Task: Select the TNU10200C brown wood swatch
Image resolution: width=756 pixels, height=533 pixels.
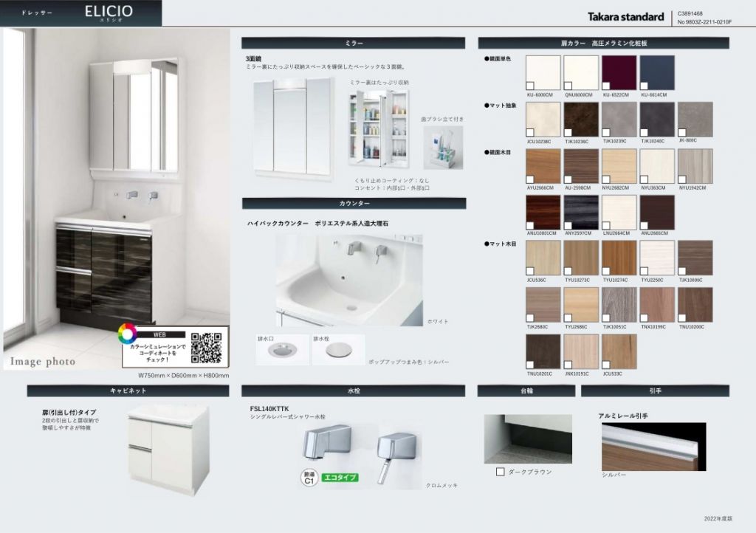Action: point(695,305)
